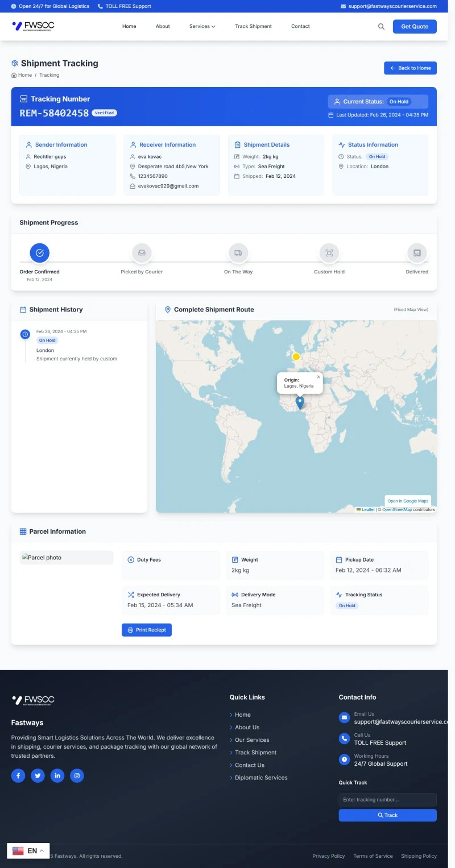Click the yellow London location marker on map

click(296, 356)
